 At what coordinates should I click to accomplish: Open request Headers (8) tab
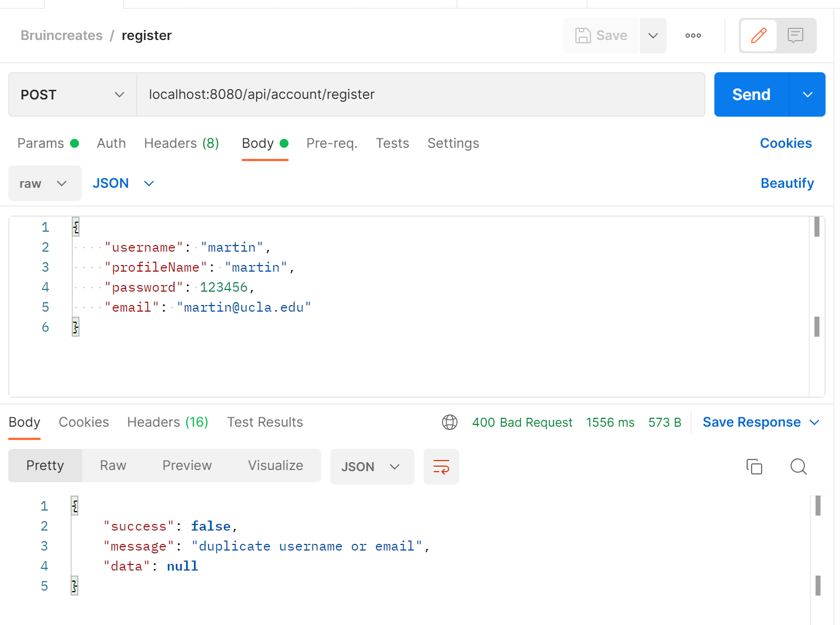(181, 143)
